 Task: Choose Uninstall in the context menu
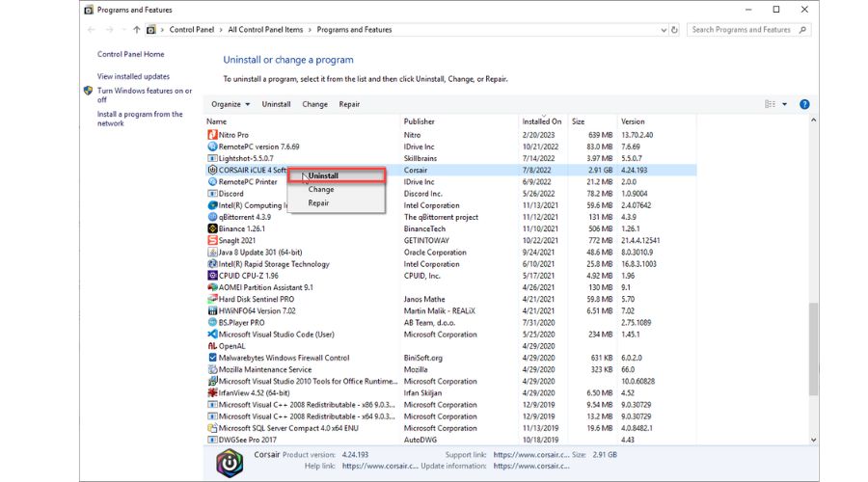click(338, 175)
